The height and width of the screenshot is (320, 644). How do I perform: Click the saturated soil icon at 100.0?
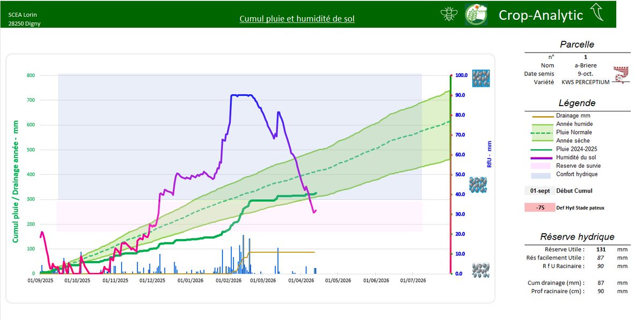pos(480,78)
